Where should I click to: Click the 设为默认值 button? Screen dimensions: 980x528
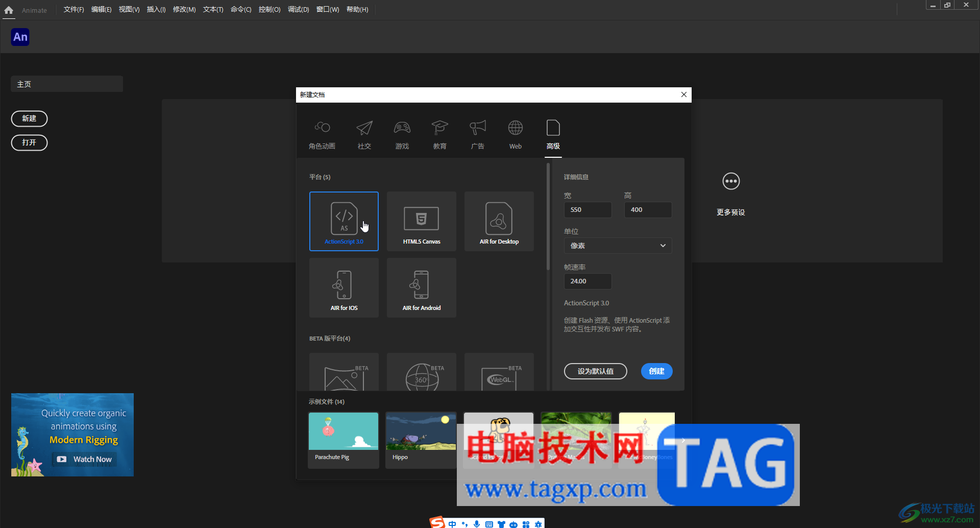[595, 371]
